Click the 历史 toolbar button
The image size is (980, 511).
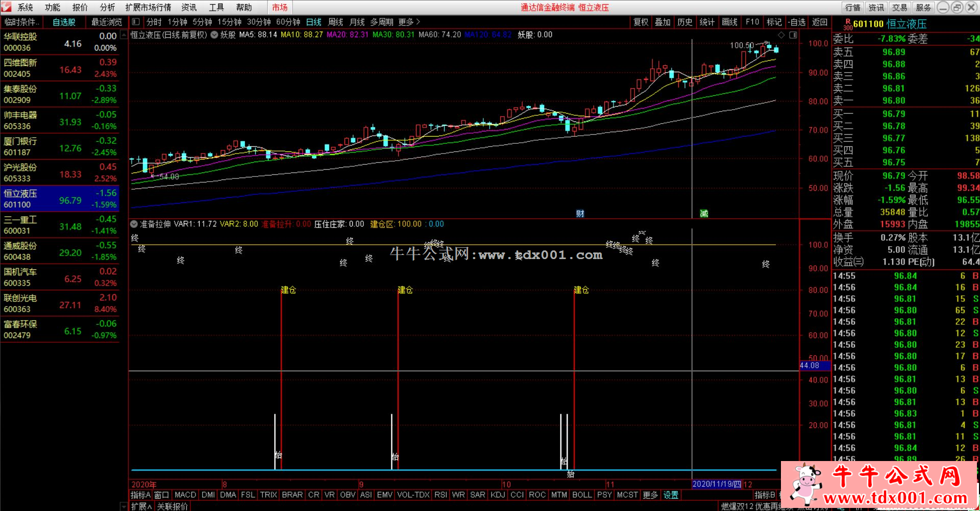[x=684, y=22]
